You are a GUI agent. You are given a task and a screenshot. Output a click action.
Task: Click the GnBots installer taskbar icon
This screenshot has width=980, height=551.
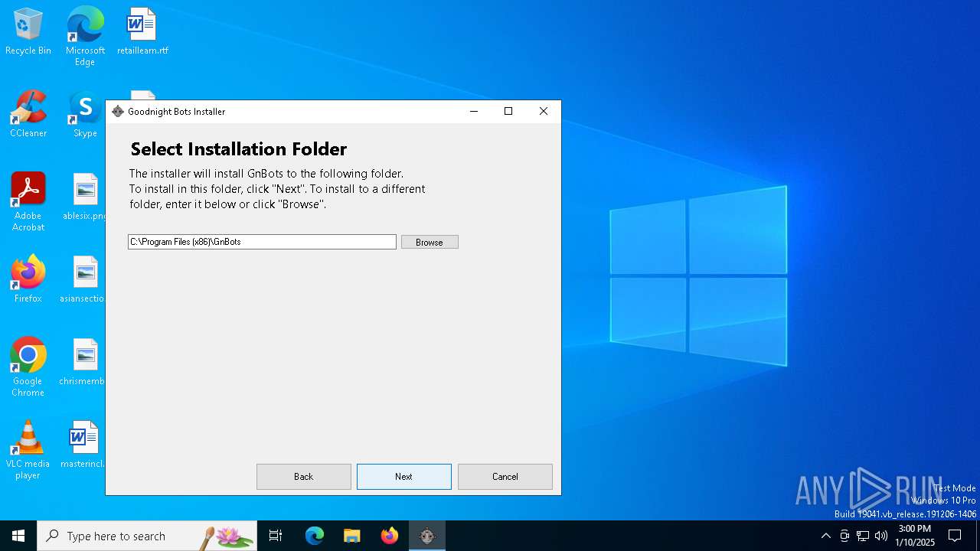pos(427,536)
